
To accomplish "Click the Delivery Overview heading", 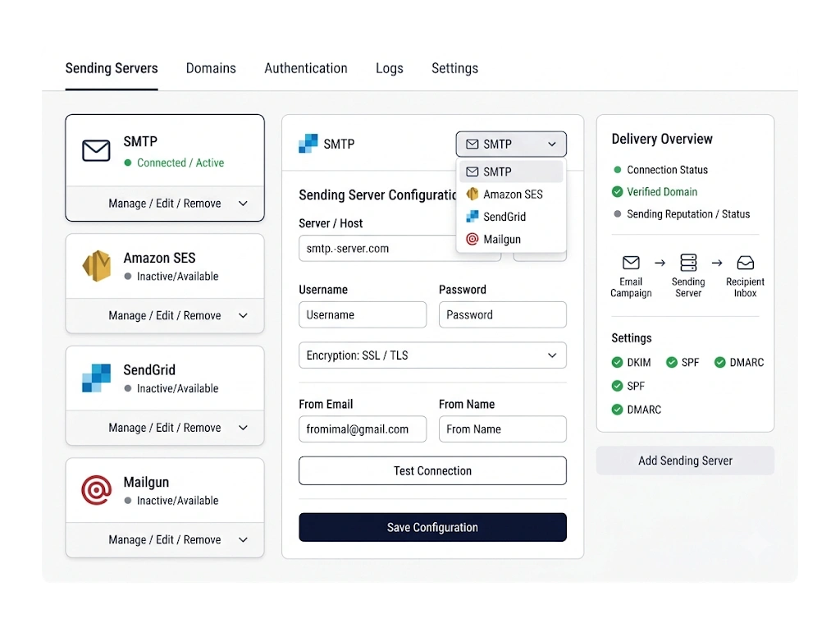I will (x=662, y=139).
